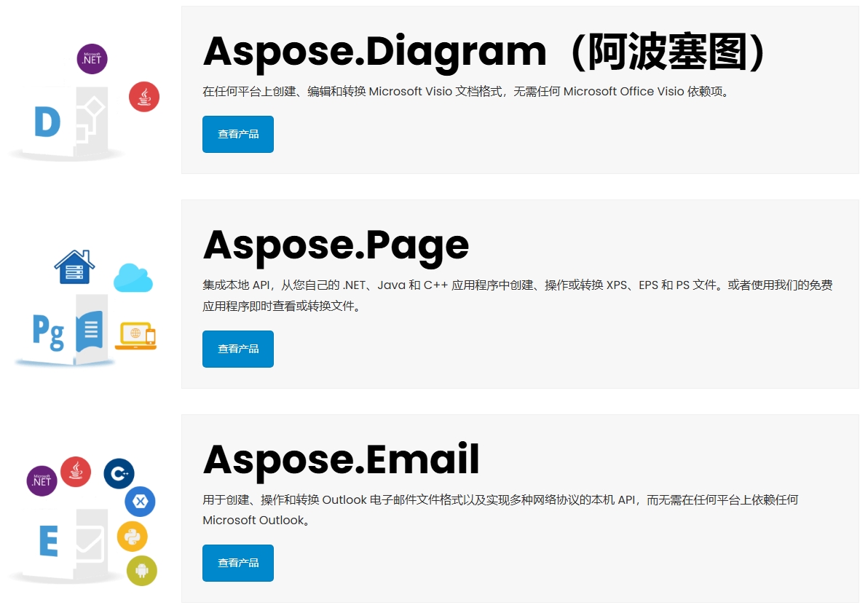Open the Aspose.Diagram heading

coord(484,51)
